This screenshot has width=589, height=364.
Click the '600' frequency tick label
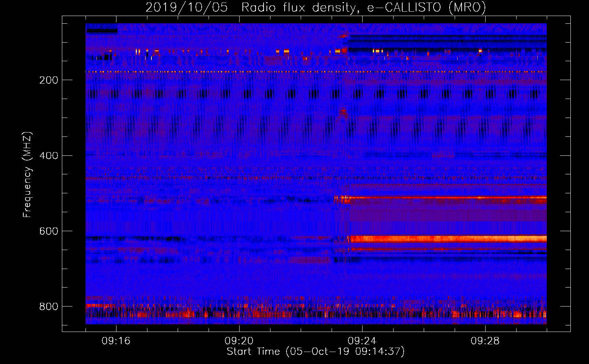click(49, 232)
